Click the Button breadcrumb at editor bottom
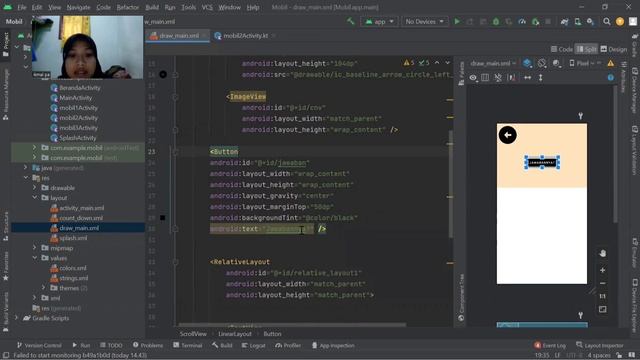 272,334
